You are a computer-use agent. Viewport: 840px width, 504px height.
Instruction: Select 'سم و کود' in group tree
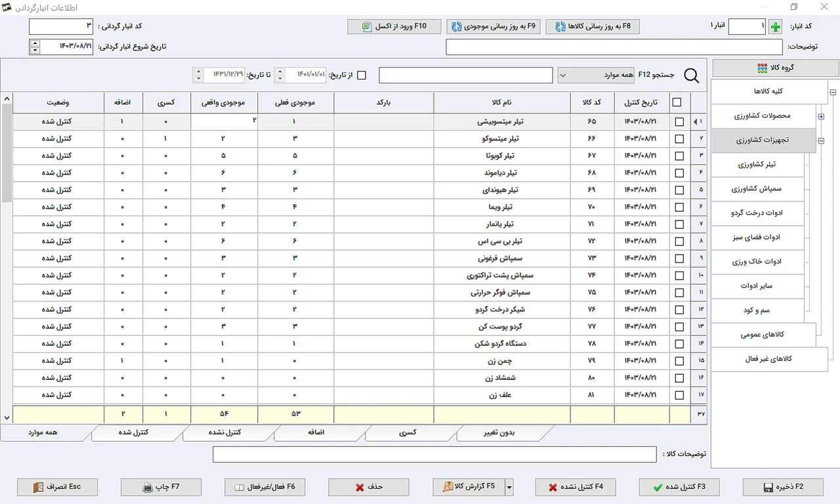[x=758, y=310]
